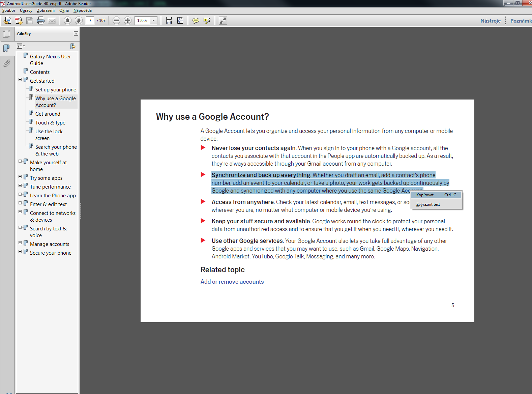532x394 pixels.
Task: Open the zoom percentage dropdown arrow
Action: (153, 21)
